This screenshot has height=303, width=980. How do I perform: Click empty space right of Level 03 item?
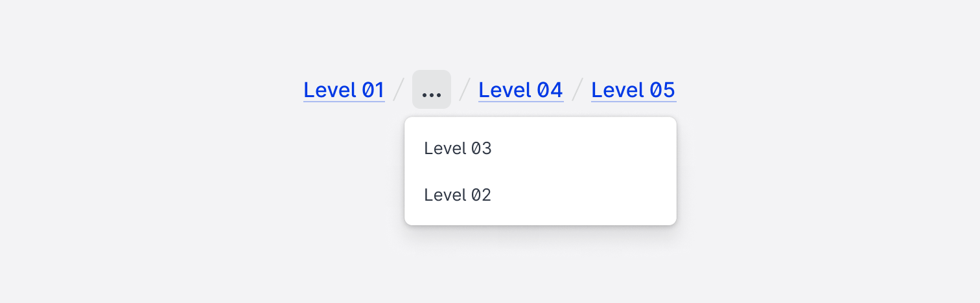pos(583,149)
